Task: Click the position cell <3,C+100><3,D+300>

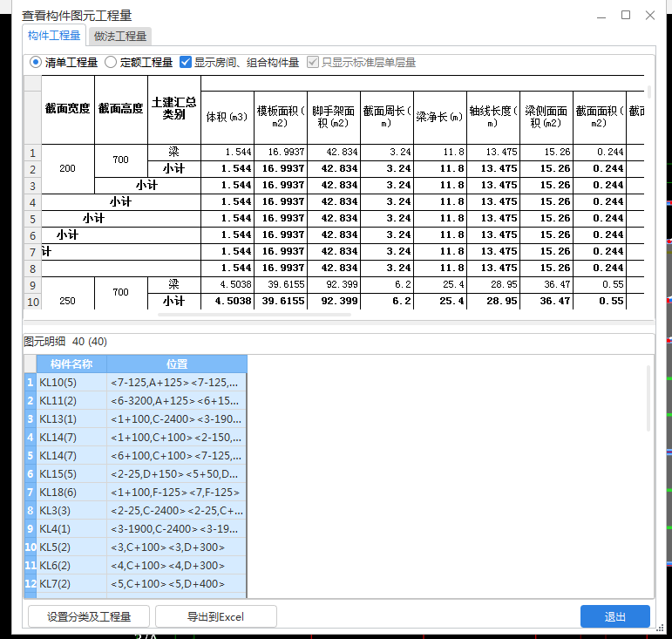Action: click(x=177, y=547)
